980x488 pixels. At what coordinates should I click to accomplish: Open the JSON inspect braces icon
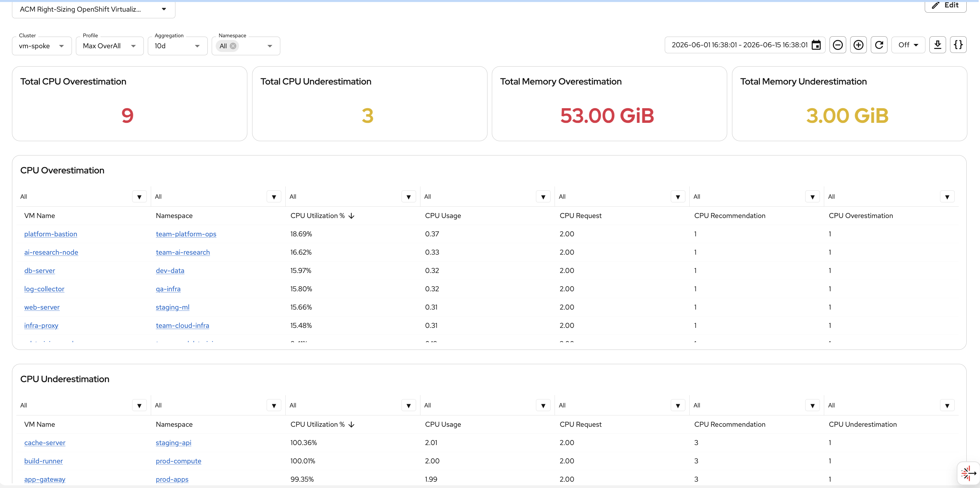pos(958,45)
